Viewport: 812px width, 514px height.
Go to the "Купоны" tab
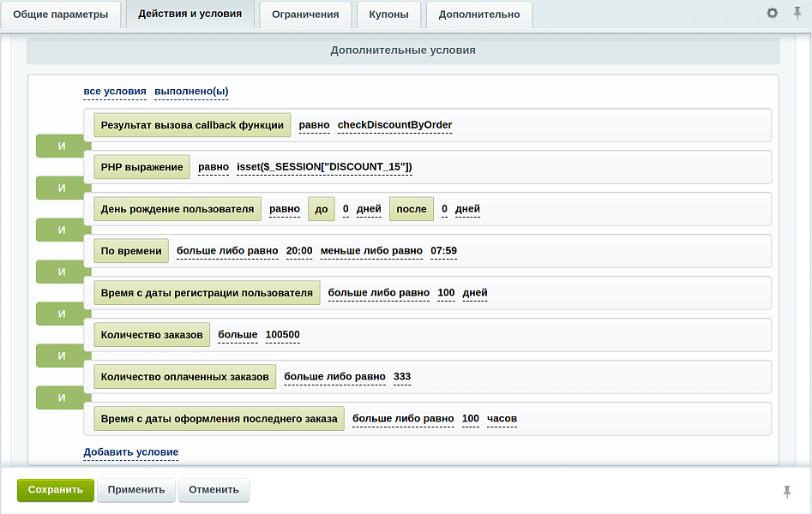[388, 15]
